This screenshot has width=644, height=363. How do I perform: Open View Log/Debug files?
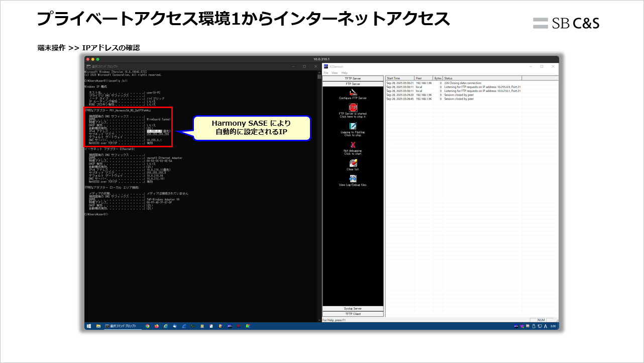tap(352, 178)
